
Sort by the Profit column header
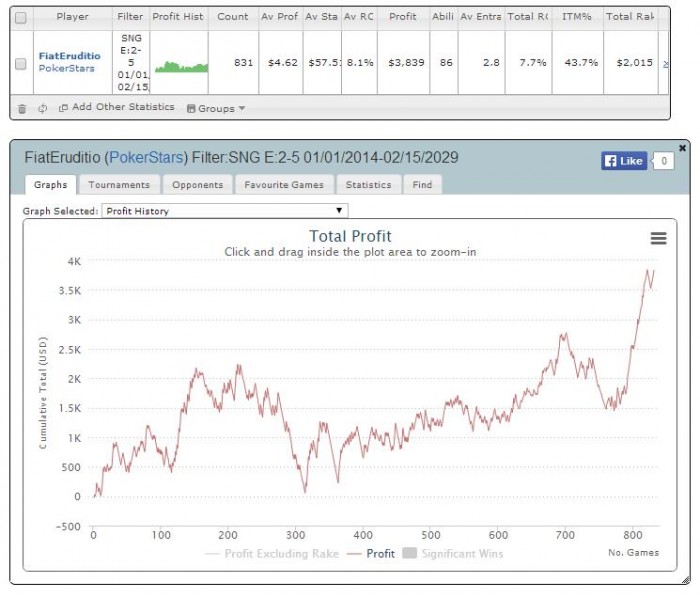tap(403, 17)
